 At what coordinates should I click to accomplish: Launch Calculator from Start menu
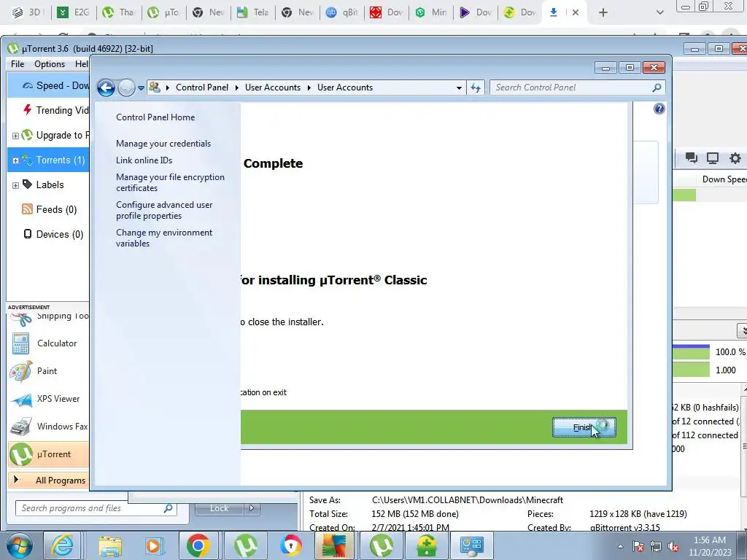click(x=49, y=343)
